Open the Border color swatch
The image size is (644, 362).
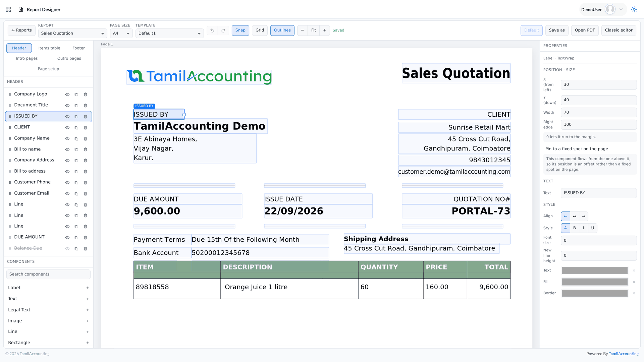[x=595, y=293]
